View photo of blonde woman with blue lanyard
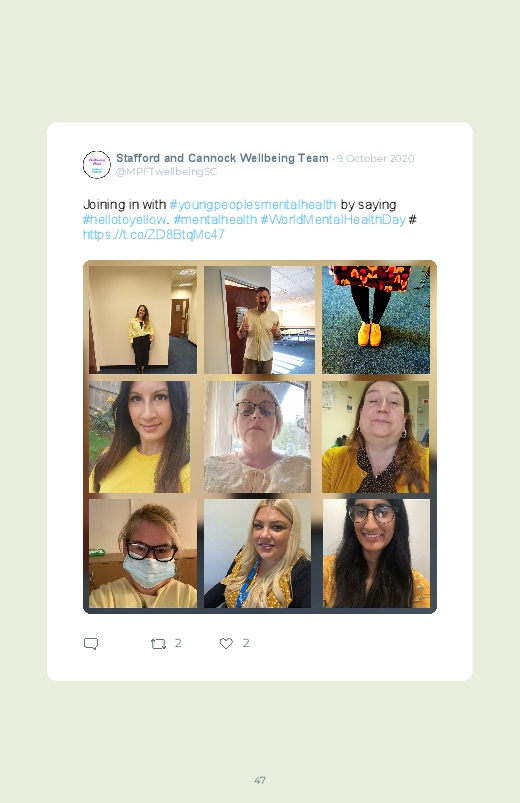Screen dimensions: 520x803 pyautogui.click(x=258, y=553)
